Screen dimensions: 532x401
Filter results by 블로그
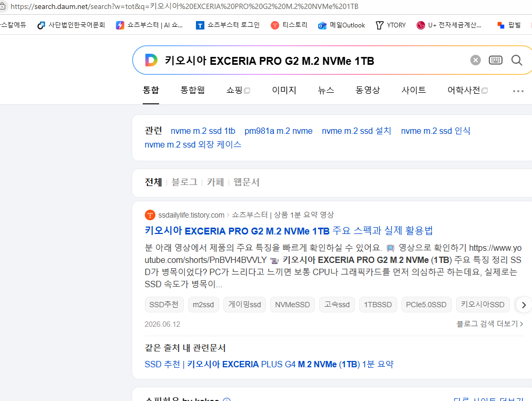tap(184, 182)
